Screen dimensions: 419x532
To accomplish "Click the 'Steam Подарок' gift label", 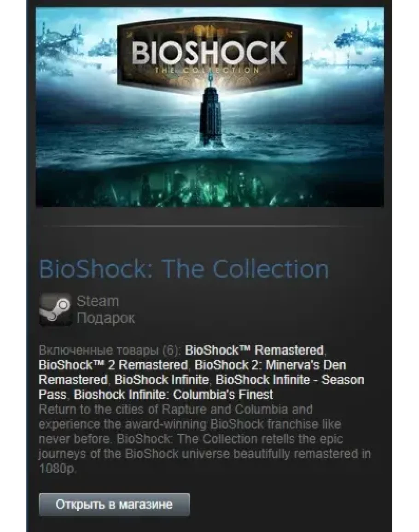I will pos(105,310).
